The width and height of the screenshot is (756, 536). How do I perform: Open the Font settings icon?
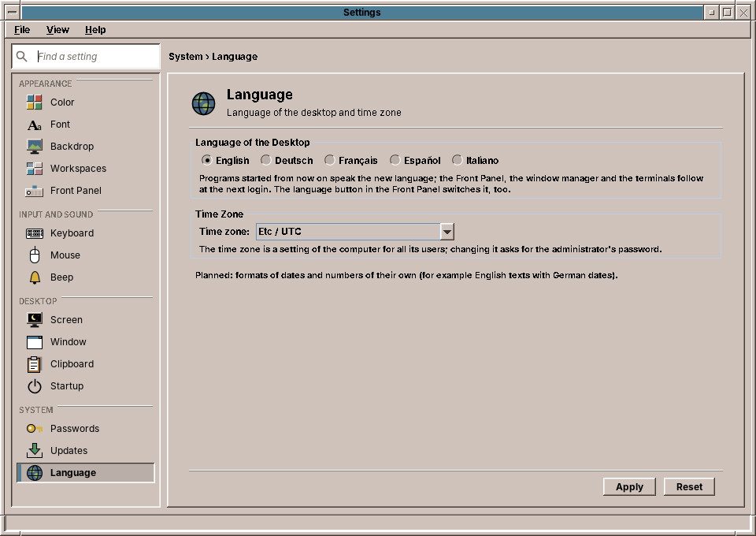(34, 125)
